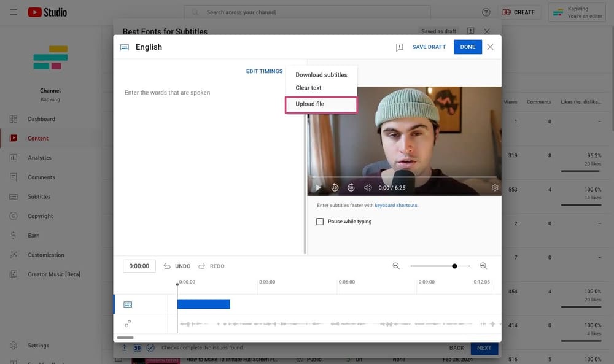Click the forward 10 seconds player icon

coord(351,187)
